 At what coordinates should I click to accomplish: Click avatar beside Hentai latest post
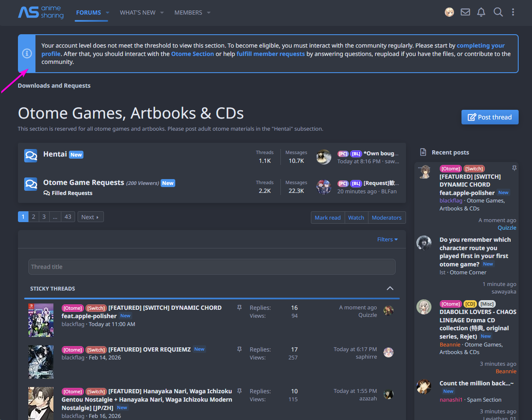tap(324, 157)
